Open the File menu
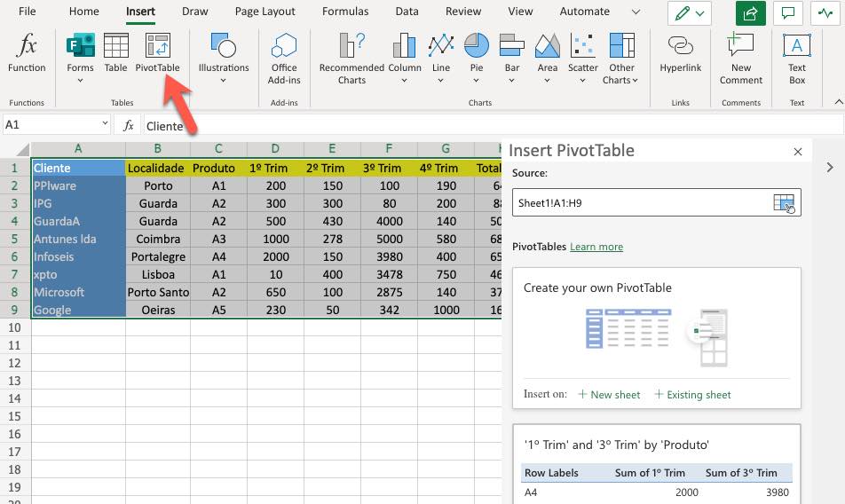The width and height of the screenshot is (845, 504). pyautogui.click(x=27, y=12)
